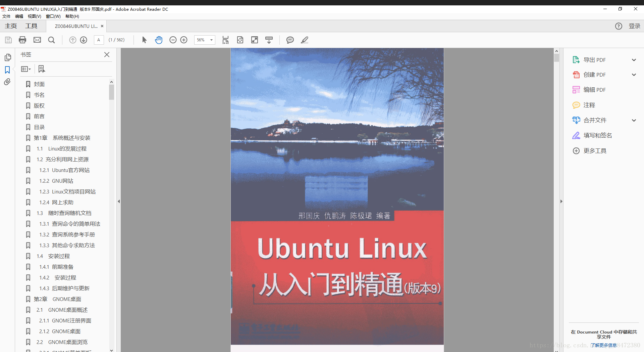Open the Page thumbnails panel icon

coord(7,57)
